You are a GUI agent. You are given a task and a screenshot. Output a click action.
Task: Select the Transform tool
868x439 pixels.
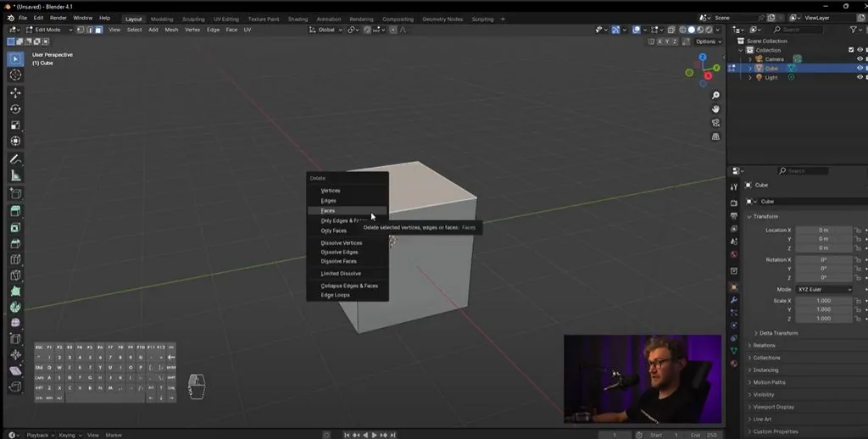15,142
